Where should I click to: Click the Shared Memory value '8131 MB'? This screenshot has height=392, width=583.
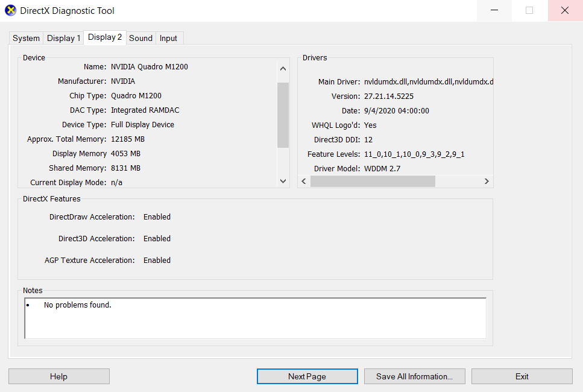pyautogui.click(x=125, y=168)
